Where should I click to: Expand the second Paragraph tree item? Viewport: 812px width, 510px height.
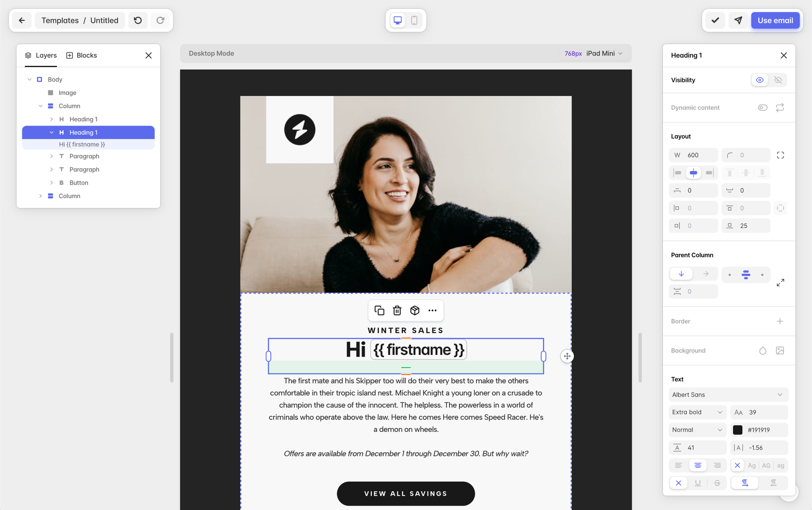click(x=52, y=169)
